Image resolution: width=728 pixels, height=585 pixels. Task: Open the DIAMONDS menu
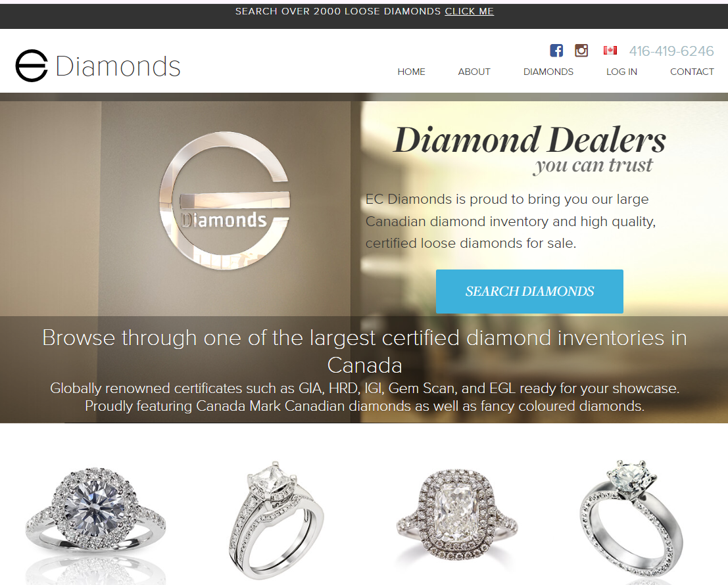[x=548, y=72]
